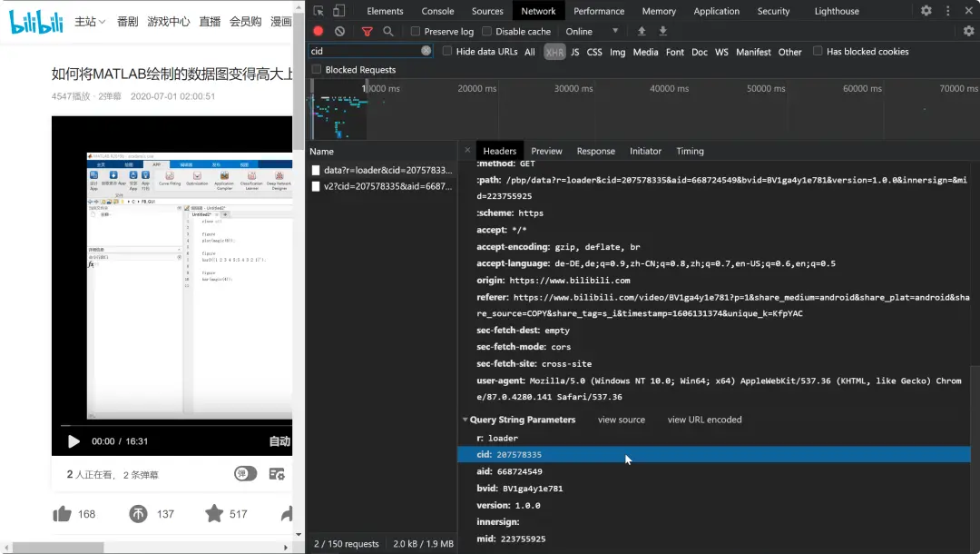Open danmaku settings icon
Screen dimensions: 980x554
click(x=277, y=474)
